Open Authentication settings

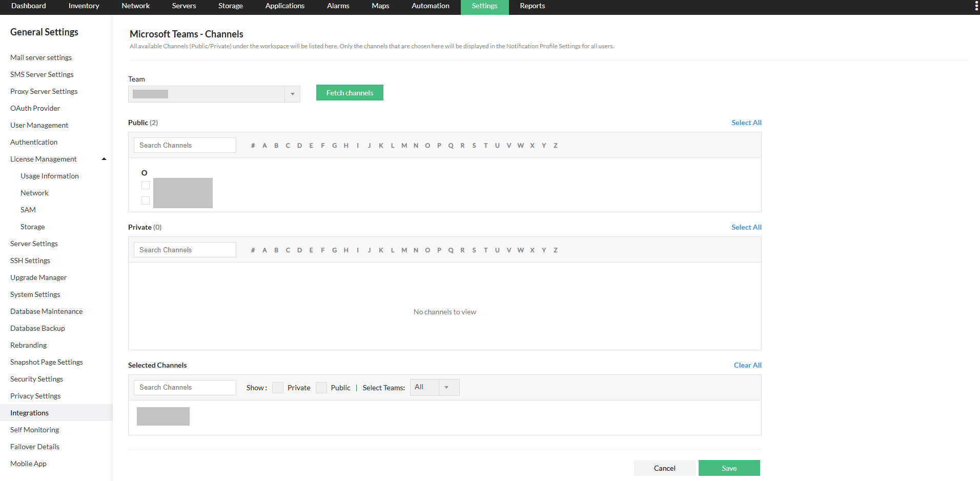click(34, 142)
